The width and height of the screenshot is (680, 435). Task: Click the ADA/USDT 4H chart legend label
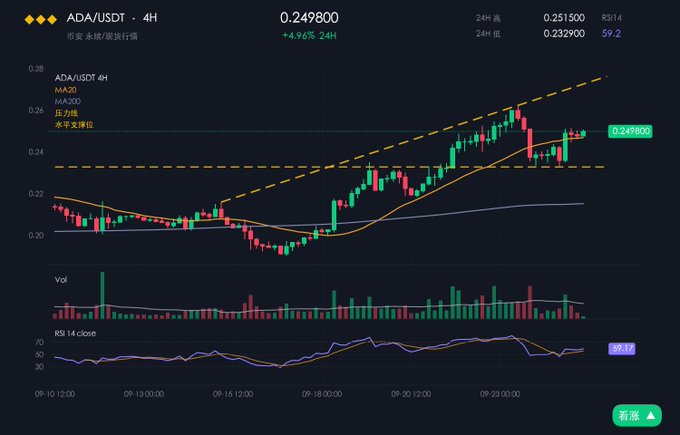81,78
